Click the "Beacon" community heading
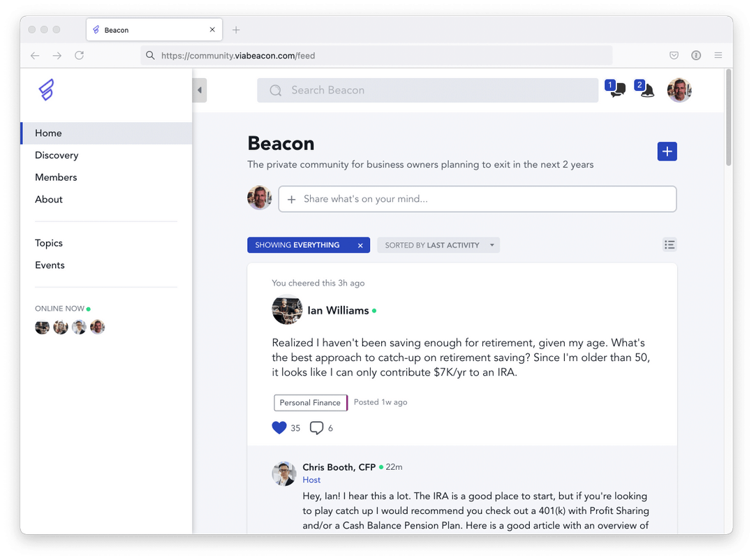 (281, 143)
